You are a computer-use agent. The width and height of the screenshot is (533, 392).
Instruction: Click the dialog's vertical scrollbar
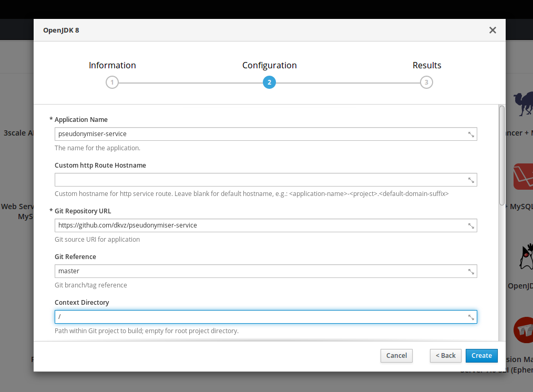pyautogui.click(x=501, y=155)
